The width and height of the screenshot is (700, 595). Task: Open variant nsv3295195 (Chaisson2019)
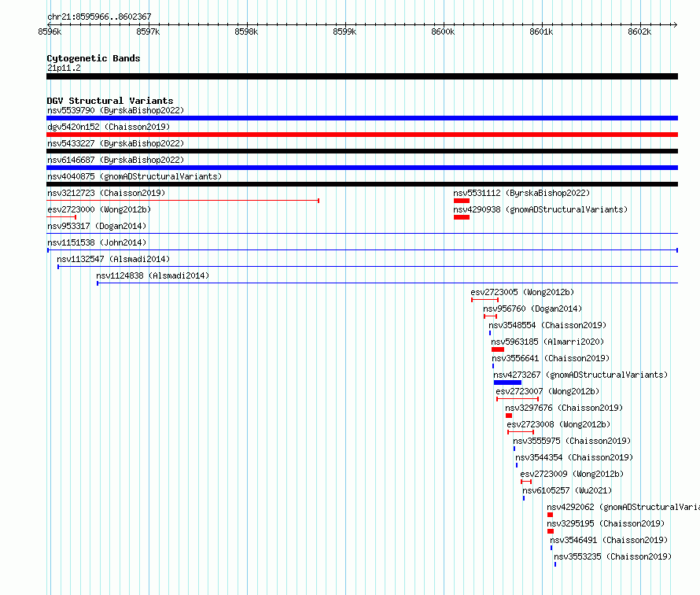click(606, 523)
